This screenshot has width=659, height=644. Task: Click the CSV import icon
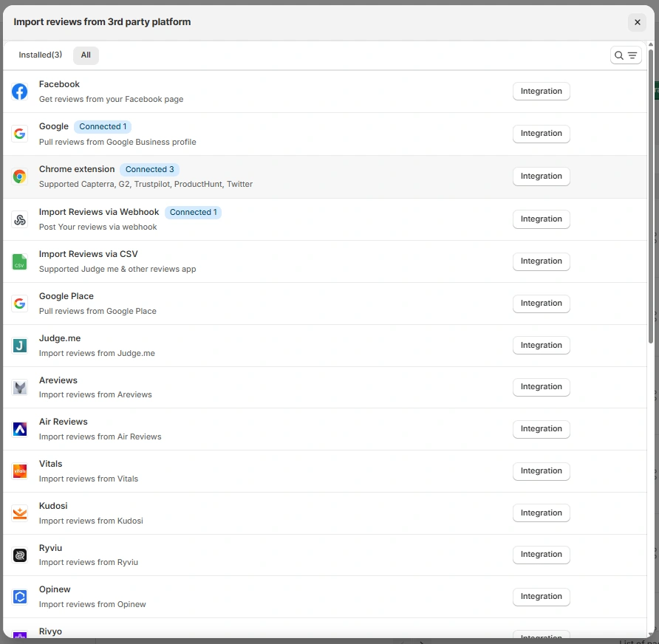tap(19, 261)
